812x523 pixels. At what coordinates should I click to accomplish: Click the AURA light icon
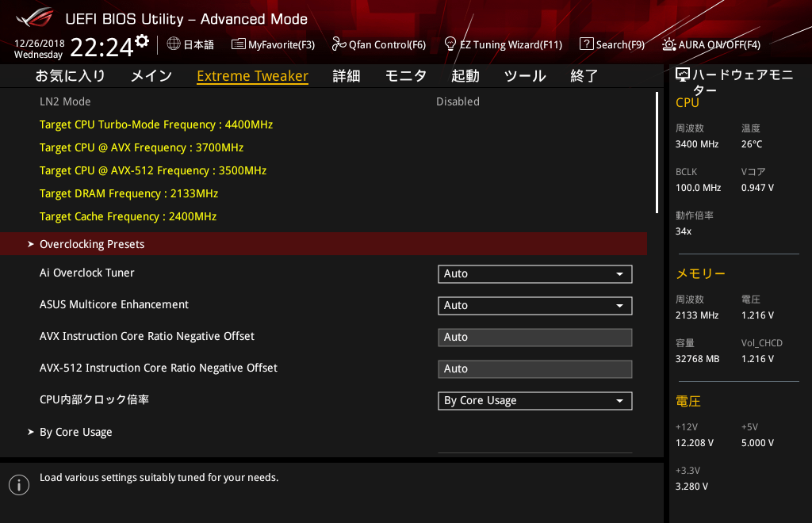[669, 44]
